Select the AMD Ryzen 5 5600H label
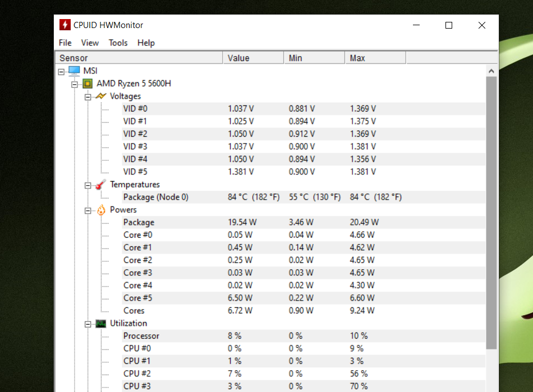The image size is (533, 392). [x=134, y=84]
